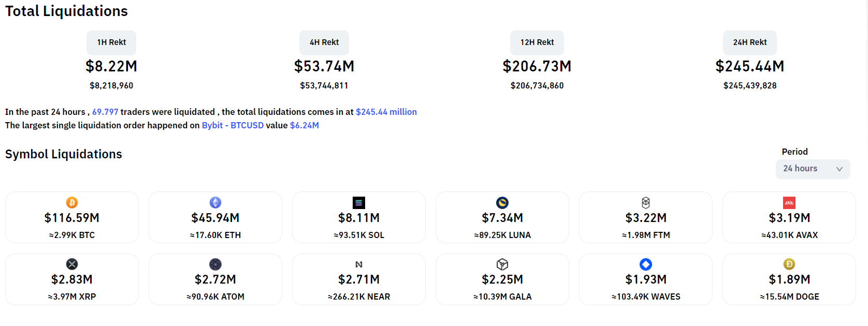Switch to the 1H Rekt tab
868x326 pixels.
(111, 42)
